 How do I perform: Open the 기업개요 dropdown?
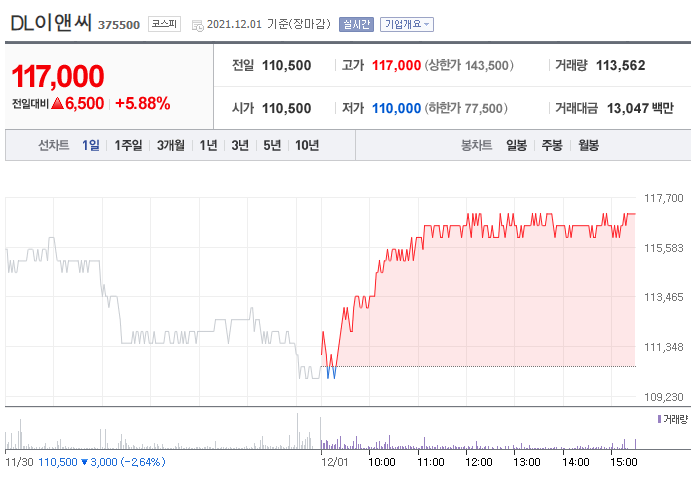point(407,24)
